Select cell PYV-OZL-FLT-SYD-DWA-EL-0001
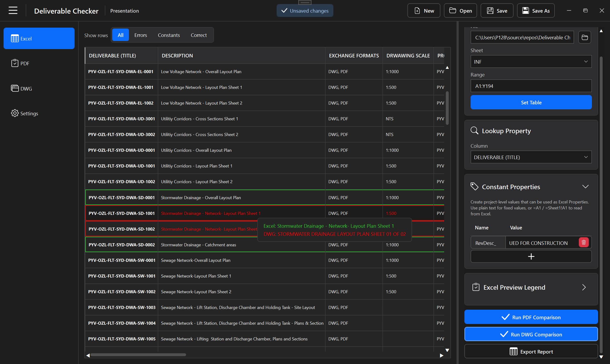This screenshot has height=364, width=610. coord(122,71)
